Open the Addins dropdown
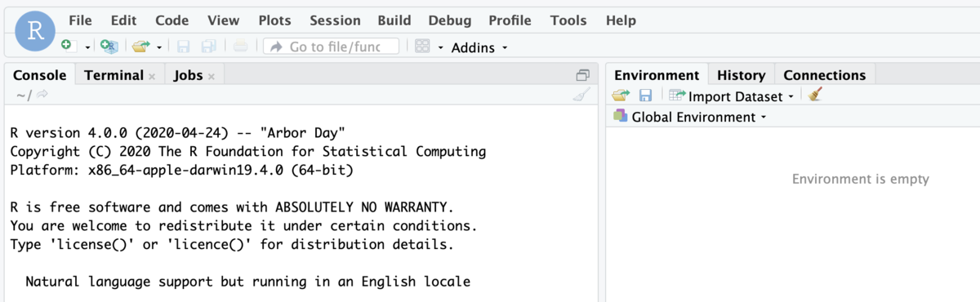Viewport: 980px width, 302px height. tap(479, 47)
